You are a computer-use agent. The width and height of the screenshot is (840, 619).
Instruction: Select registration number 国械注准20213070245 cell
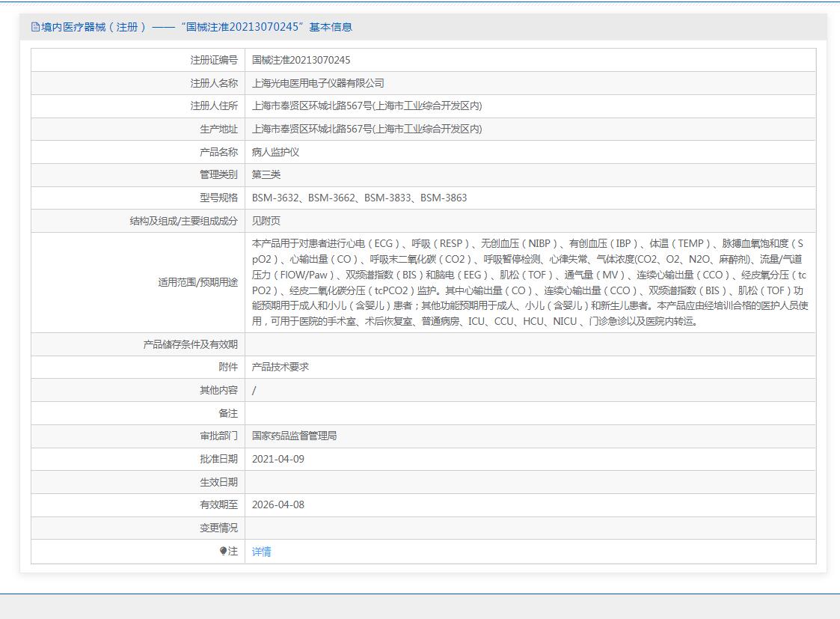point(301,60)
